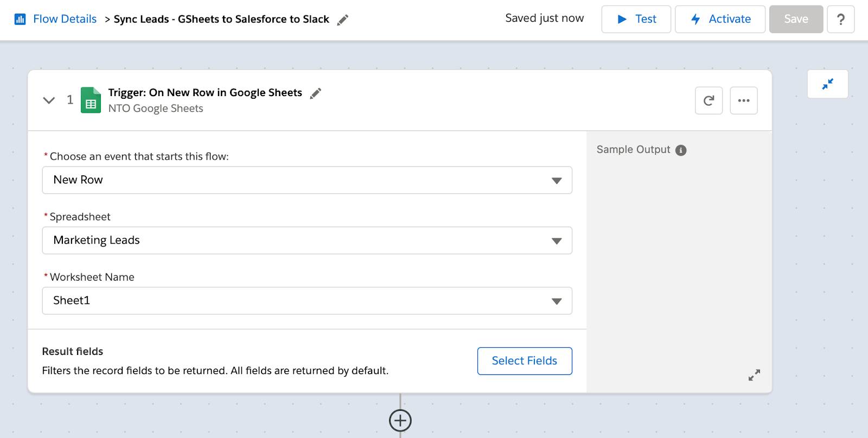Open the Flow Details link
Screen dimensions: 868x438
(x=65, y=19)
